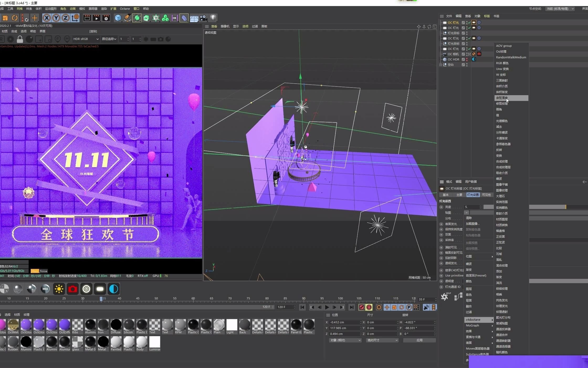Expand the MoGraph submenu

pyautogui.click(x=479, y=325)
